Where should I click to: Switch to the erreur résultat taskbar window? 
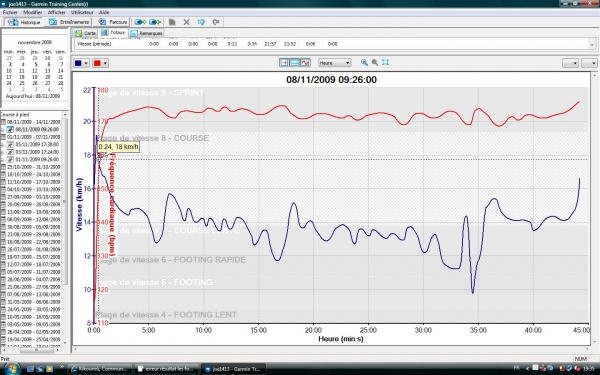point(167,369)
